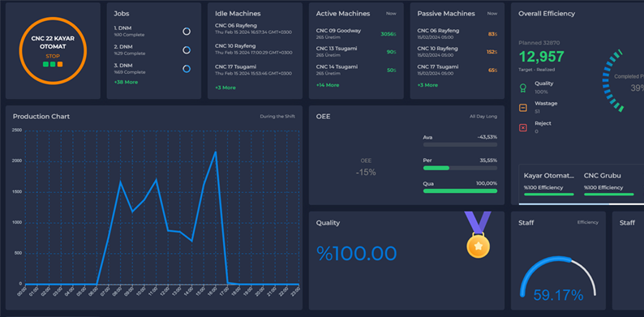Click the 16:00 peak on Production Chart
Screen dimensions: 644x317
216,152
